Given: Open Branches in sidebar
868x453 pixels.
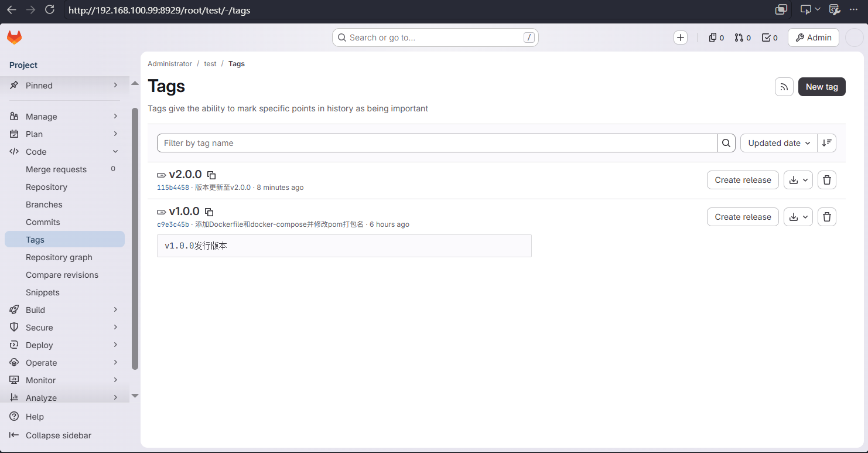Looking at the screenshot, I should 64,205.
